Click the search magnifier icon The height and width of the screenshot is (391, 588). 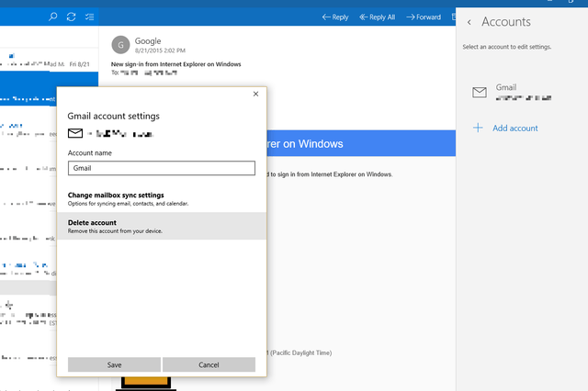(53, 17)
